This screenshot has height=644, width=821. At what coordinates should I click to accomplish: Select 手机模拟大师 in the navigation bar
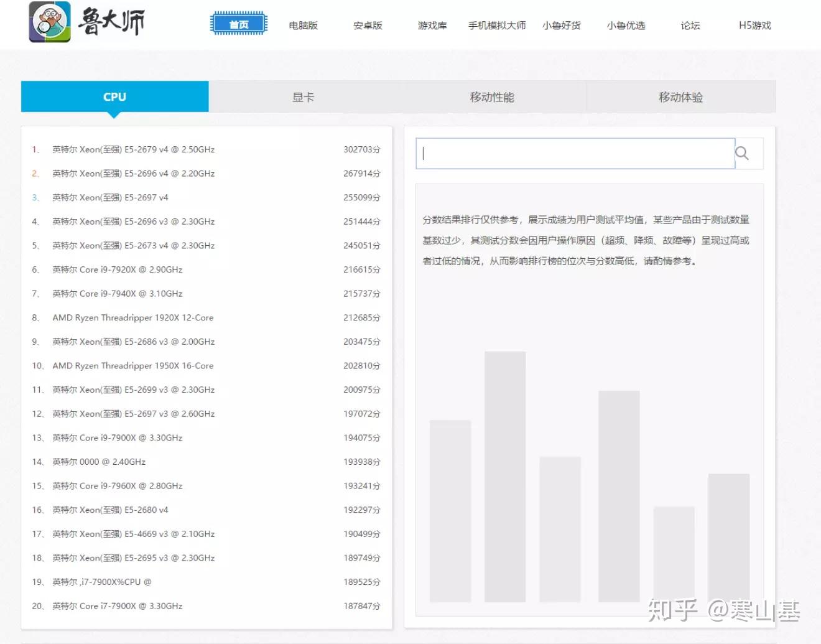[x=497, y=26]
